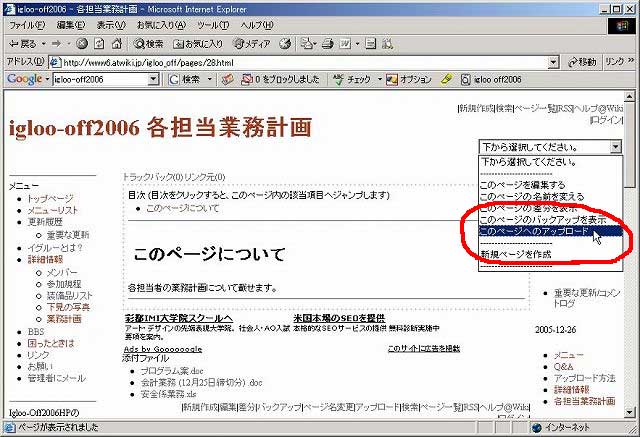
Task: Toggle the 下から選択してください page dropdown arrow
Action: tap(616, 146)
